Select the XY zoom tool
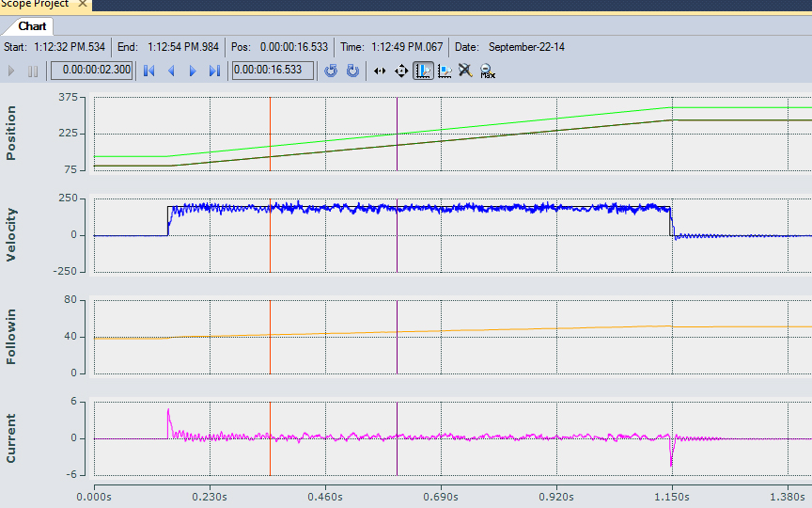 [445, 71]
